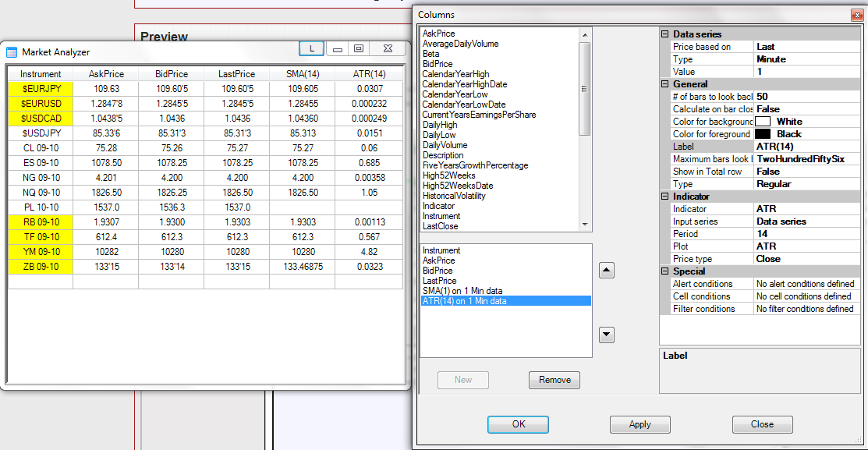Open Show in Total row False value
868x450 pixels.
pyautogui.click(x=807, y=172)
